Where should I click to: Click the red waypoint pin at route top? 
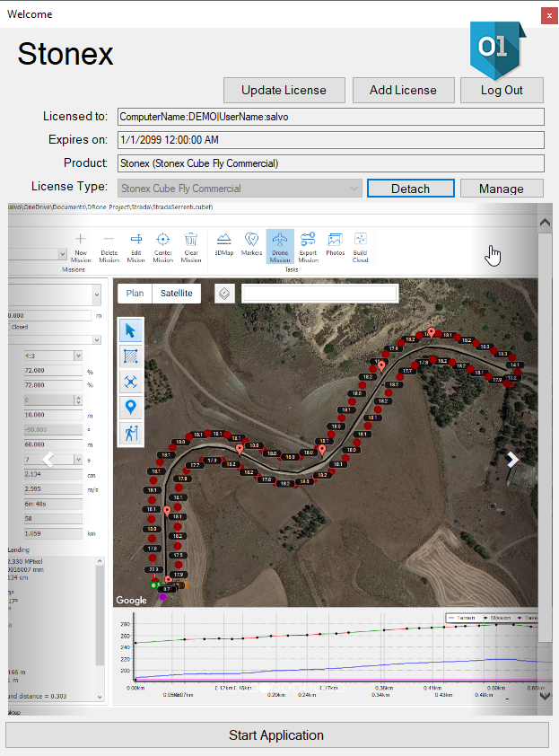pos(432,332)
